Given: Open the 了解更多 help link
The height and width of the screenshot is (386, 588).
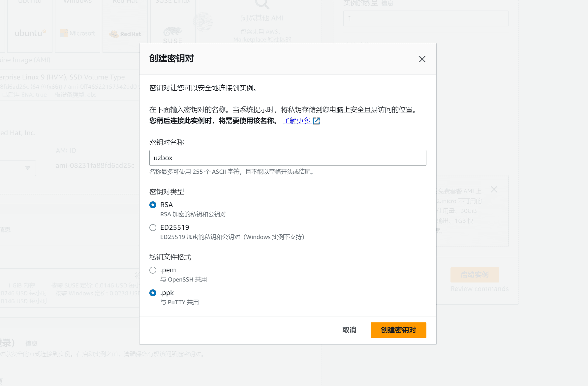Looking at the screenshot, I should (x=296, y=121).
